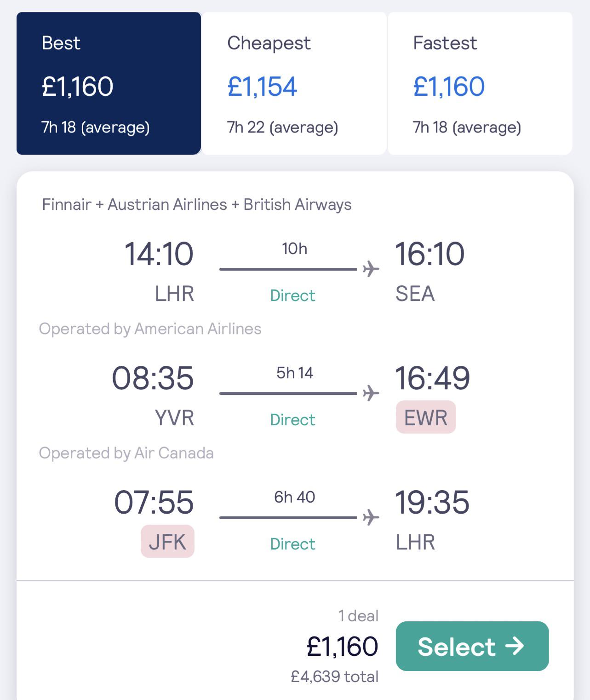The image size is (590, 700).
Task: Click the 16:10 SEA arrival time
Action: pos(430,254)
